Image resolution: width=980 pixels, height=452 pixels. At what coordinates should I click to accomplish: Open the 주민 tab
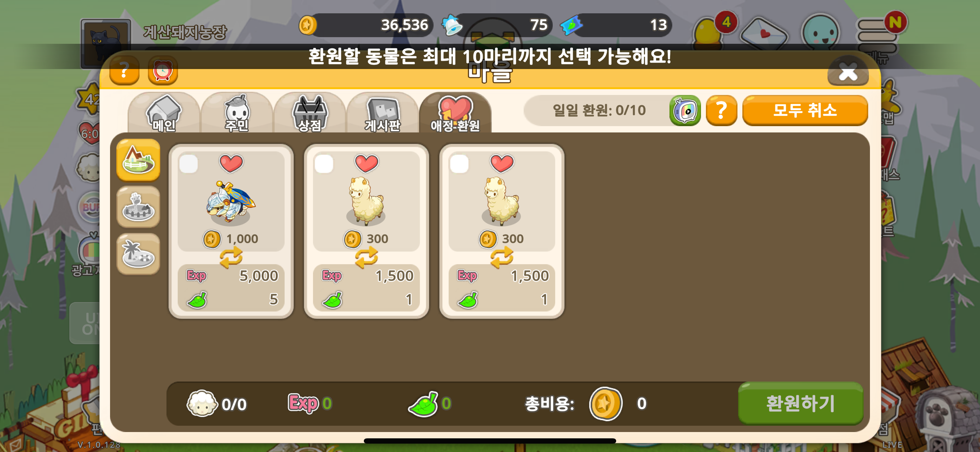[237, 113]
